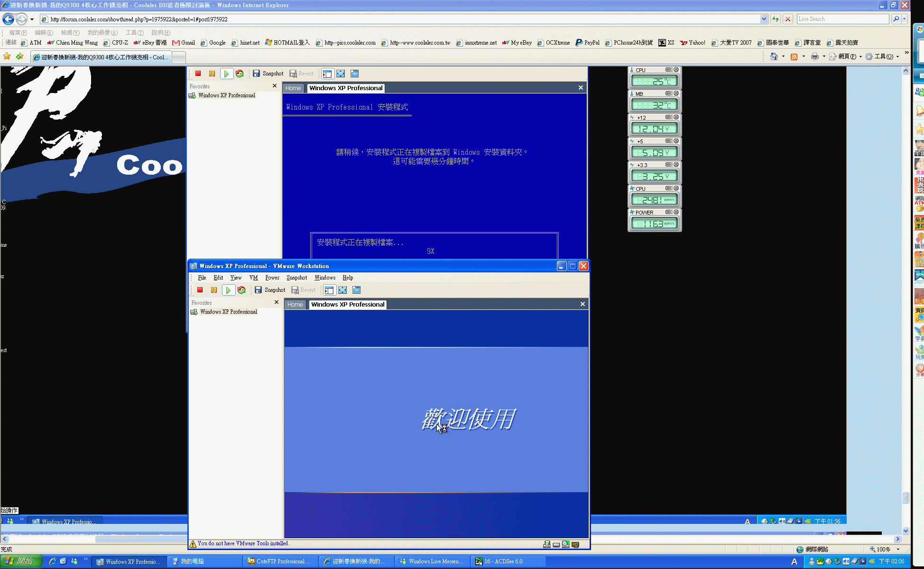
Task: Open the Gmail favorites bar link
Action: click(x=184, y=43)
